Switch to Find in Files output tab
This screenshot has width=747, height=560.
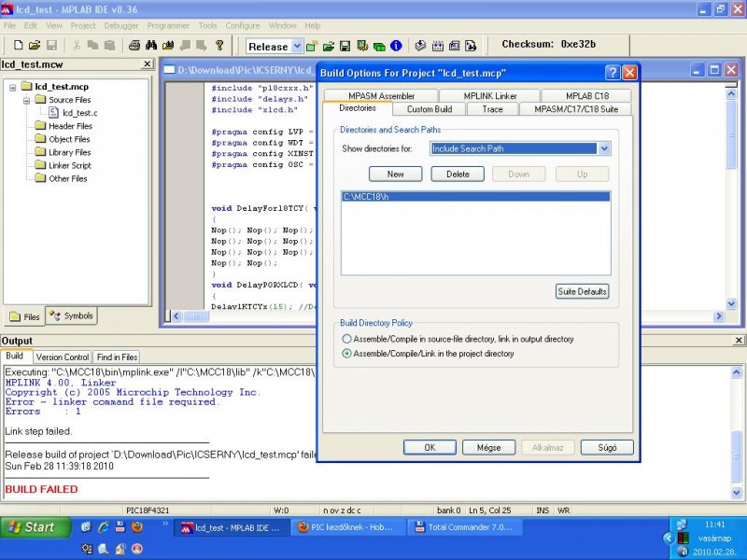[x=118, y=357]
